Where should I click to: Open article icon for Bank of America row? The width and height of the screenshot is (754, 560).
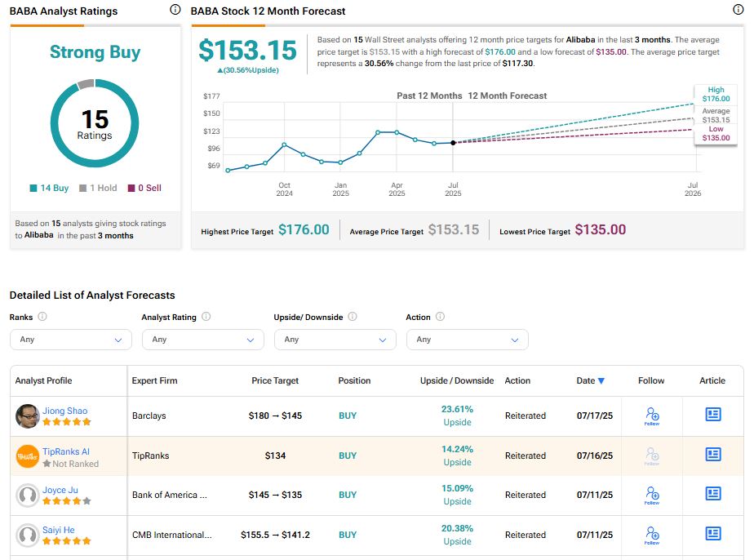712,494
